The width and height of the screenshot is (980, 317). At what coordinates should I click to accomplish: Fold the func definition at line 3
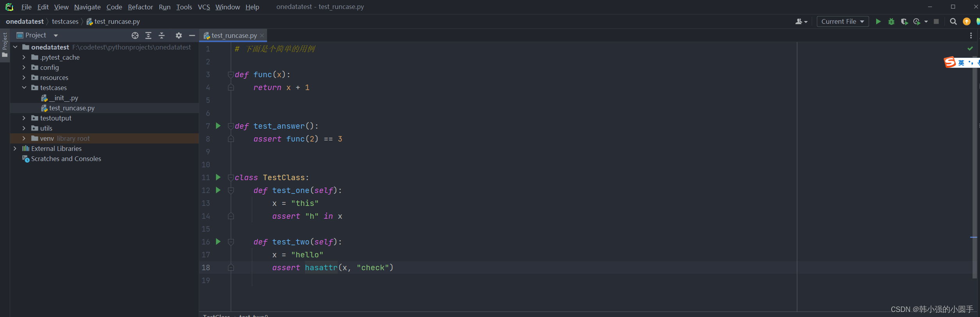tap(231, 74)
